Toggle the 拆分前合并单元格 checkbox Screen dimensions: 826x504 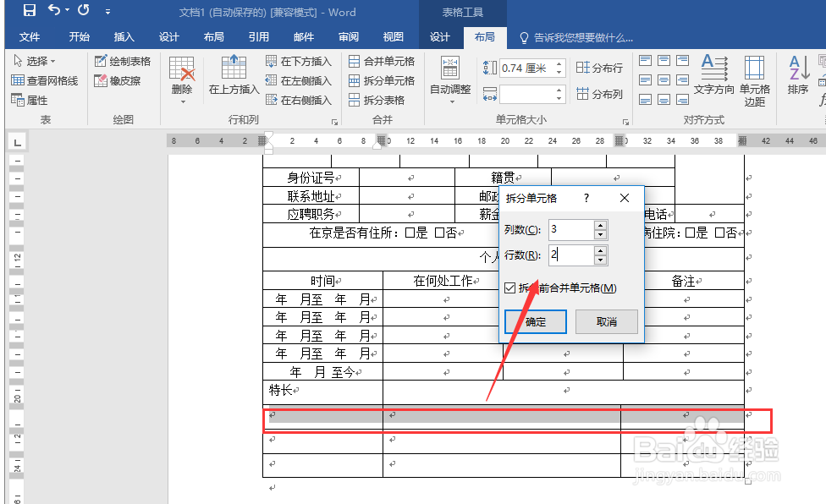[510, 288]
